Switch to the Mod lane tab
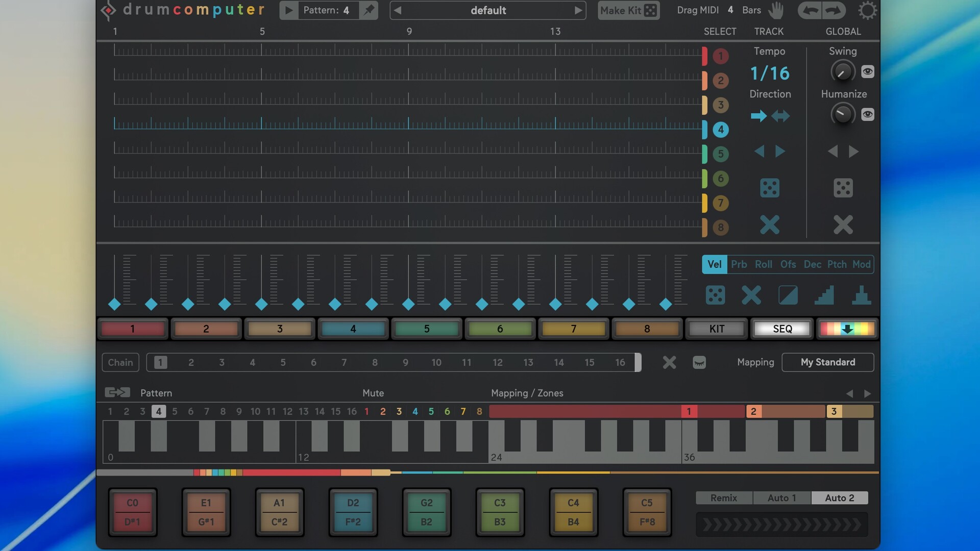 click(862, 264)
